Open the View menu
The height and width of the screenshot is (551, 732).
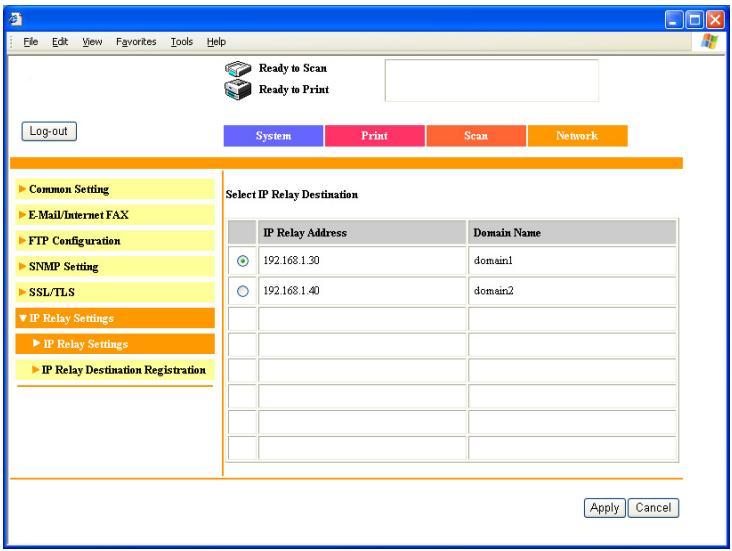[x=92, y=42]
